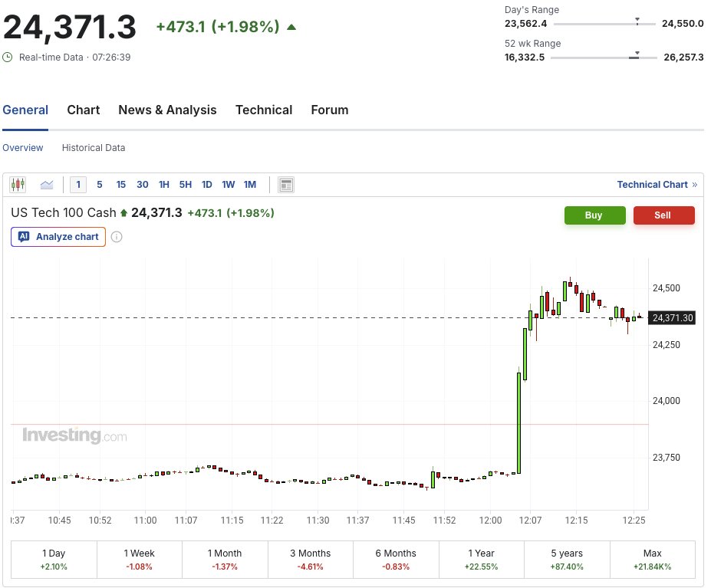Select the 6 Months performance range
This screenshot has width=711, height=588.
[396, 560]
